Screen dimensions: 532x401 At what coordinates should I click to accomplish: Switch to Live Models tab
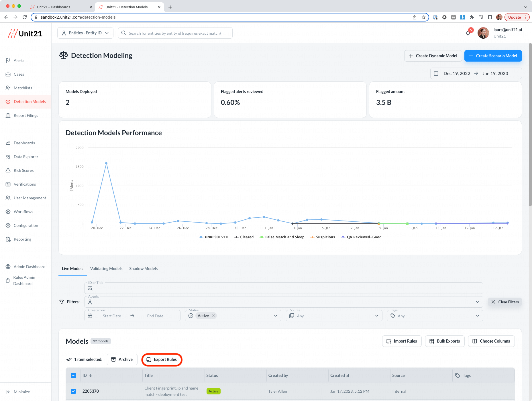(x=72, y=269)
